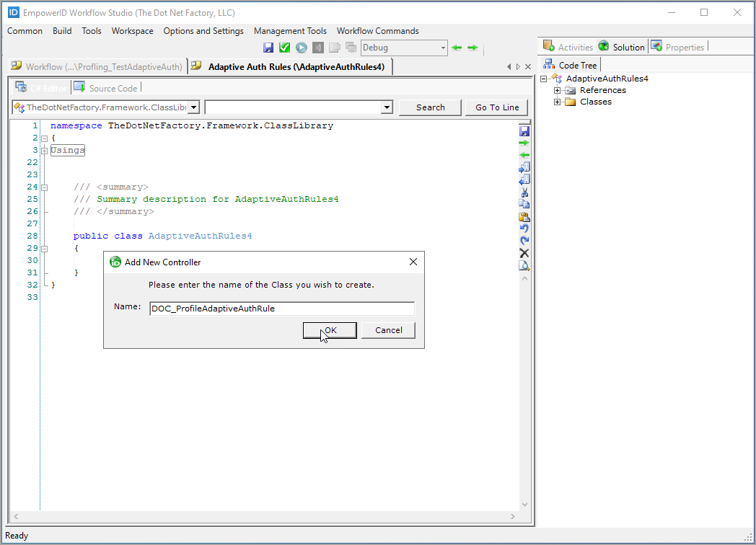The height and width of the screenshot is (545, 756).
Task: Expand the collapsed Usings region
Action: (44, 151)
